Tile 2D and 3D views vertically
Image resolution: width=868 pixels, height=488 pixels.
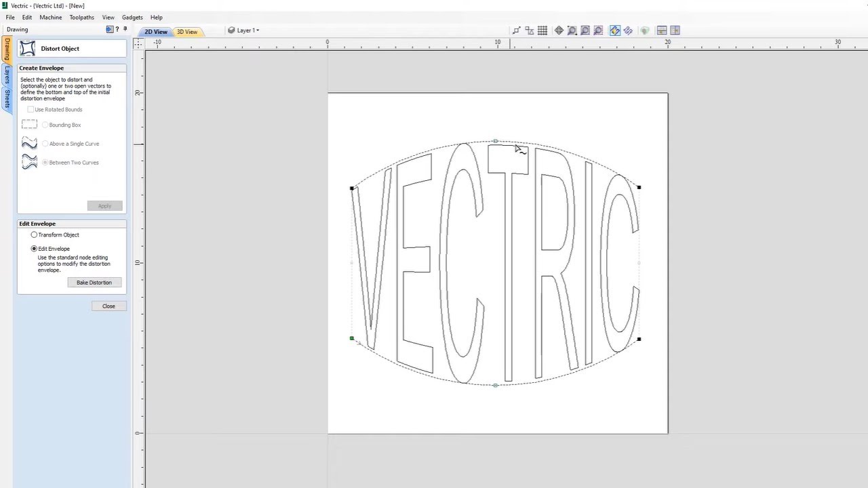(x=675, y=30)
